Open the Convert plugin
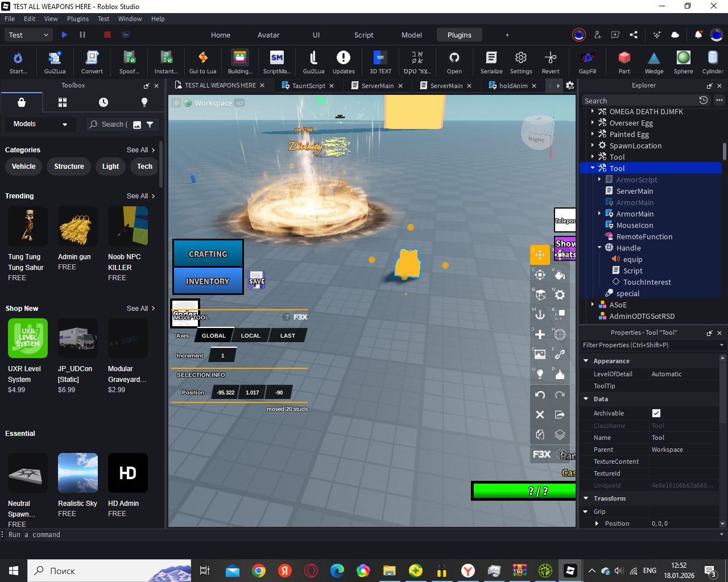 coord(92,62)
